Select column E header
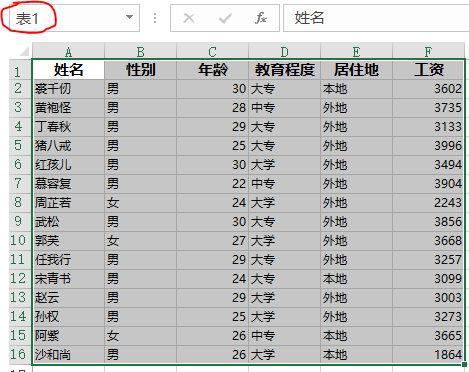This screenshot has height=372, width=469. coord(356,52)
